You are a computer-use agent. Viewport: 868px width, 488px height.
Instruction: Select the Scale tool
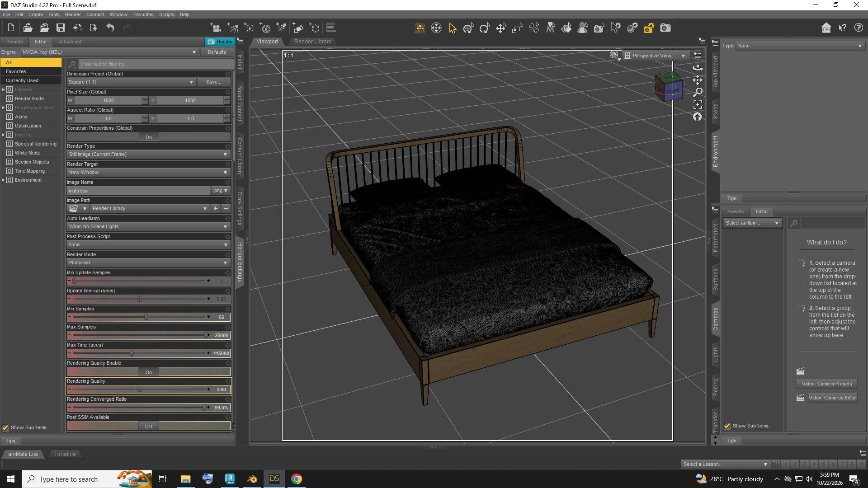517,28
